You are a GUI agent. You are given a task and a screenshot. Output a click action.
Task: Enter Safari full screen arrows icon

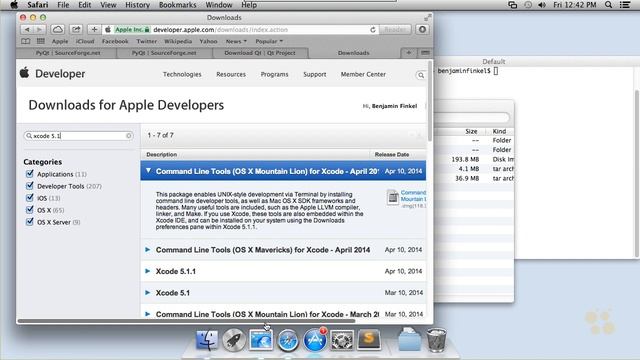tap(427, 18)
